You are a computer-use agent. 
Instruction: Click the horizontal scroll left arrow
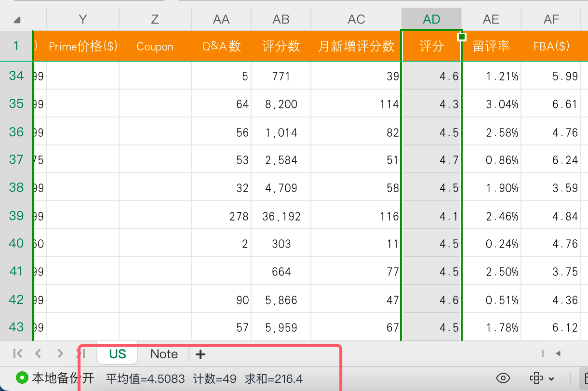558,353
